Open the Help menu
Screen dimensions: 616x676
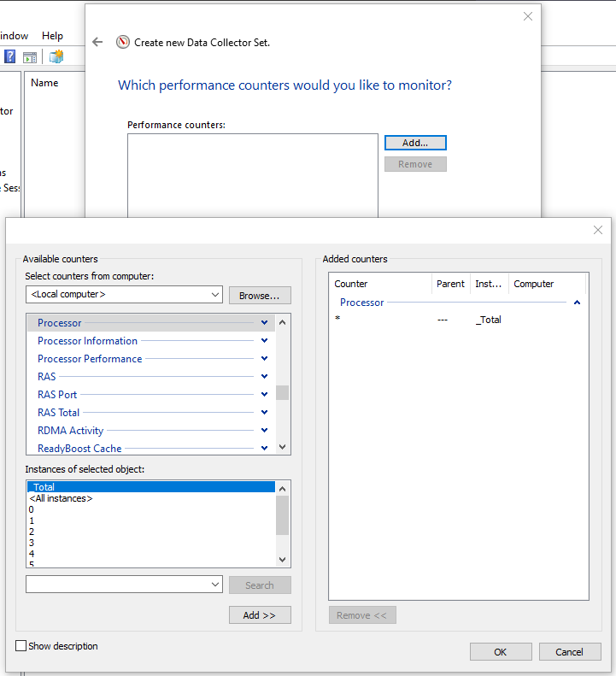coord(52,36)
